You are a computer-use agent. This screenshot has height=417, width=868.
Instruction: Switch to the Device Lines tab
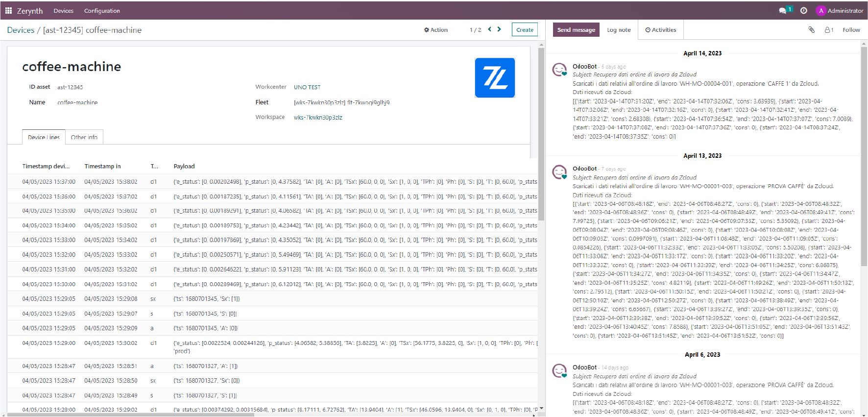point(44,137)
